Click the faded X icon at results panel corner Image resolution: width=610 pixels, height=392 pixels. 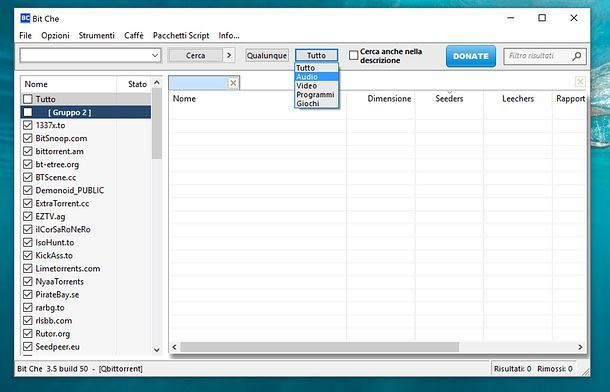tap(580, 82)
